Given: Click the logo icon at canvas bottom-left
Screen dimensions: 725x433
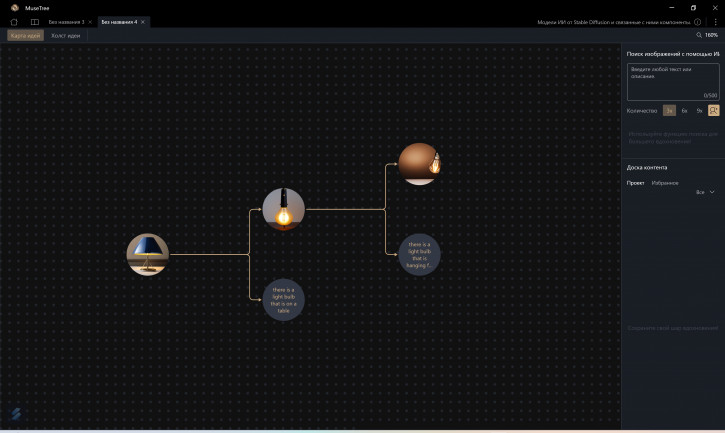Looking at the screenshot, I should pos(16,414).
